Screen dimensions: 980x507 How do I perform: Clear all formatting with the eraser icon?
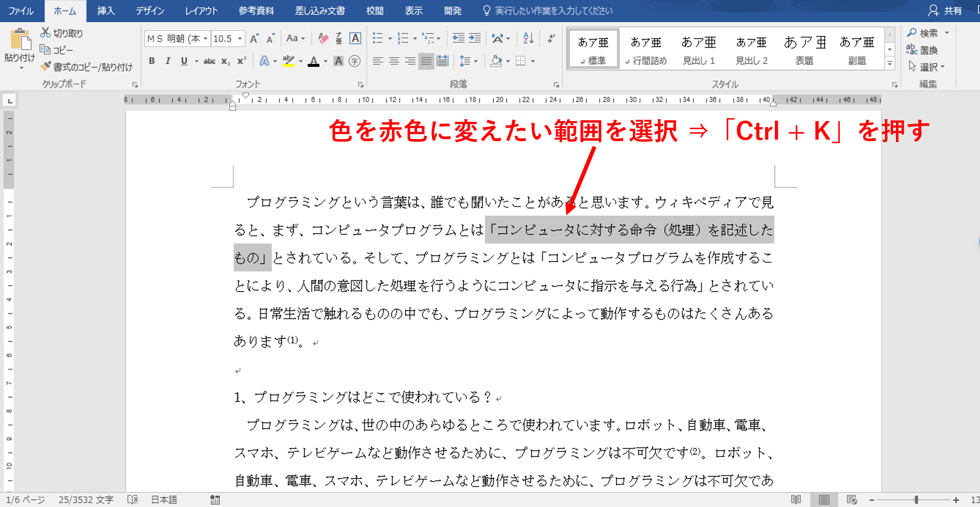coord(323,38)
